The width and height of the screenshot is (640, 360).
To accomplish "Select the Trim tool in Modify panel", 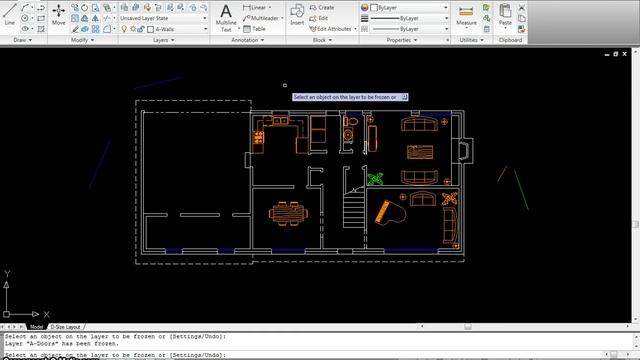I will [107, 18].
